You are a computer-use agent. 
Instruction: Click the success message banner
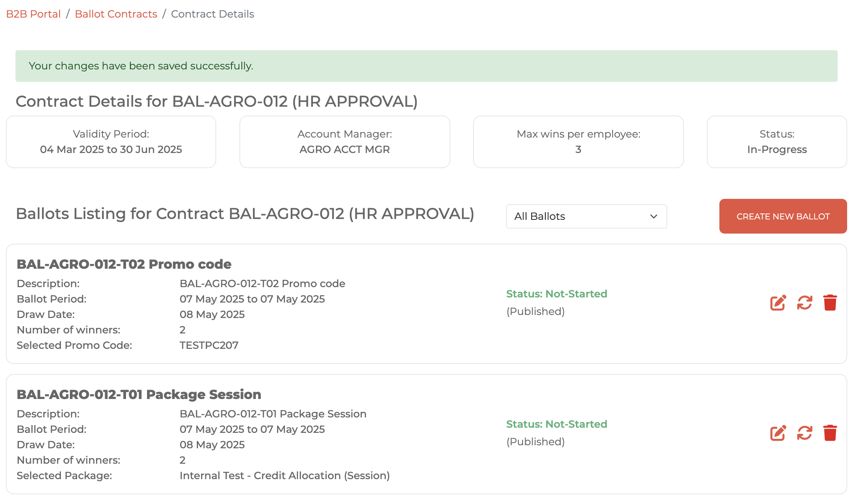pos(426,66)
